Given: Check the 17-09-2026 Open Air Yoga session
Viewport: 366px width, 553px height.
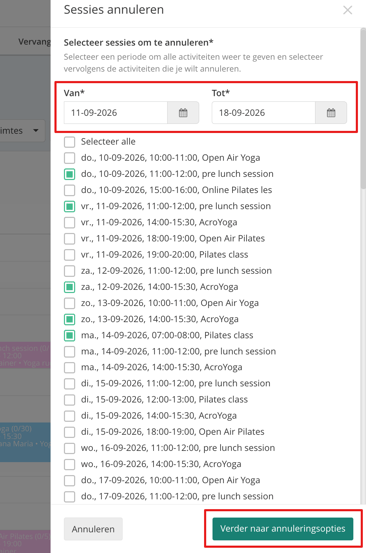Looking at the screenshot, I should 69,480.
